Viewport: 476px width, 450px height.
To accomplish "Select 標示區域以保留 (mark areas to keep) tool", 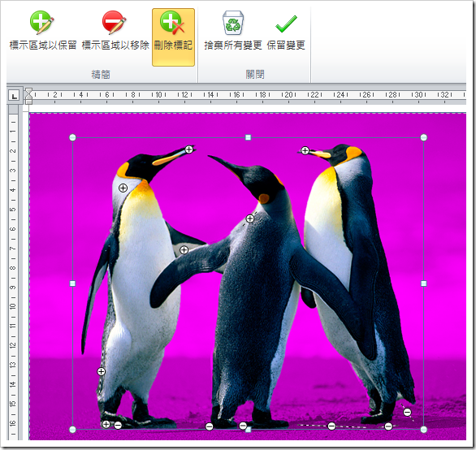I will coord(42,30).
